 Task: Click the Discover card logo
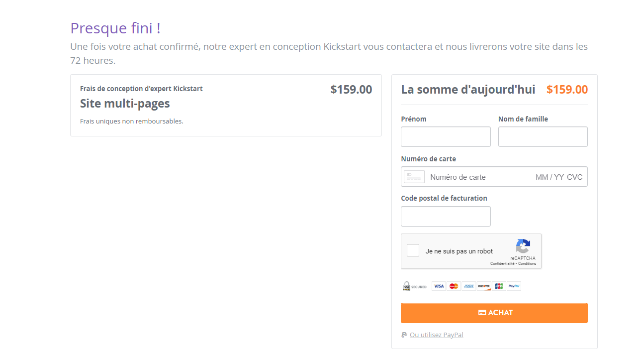484,286
